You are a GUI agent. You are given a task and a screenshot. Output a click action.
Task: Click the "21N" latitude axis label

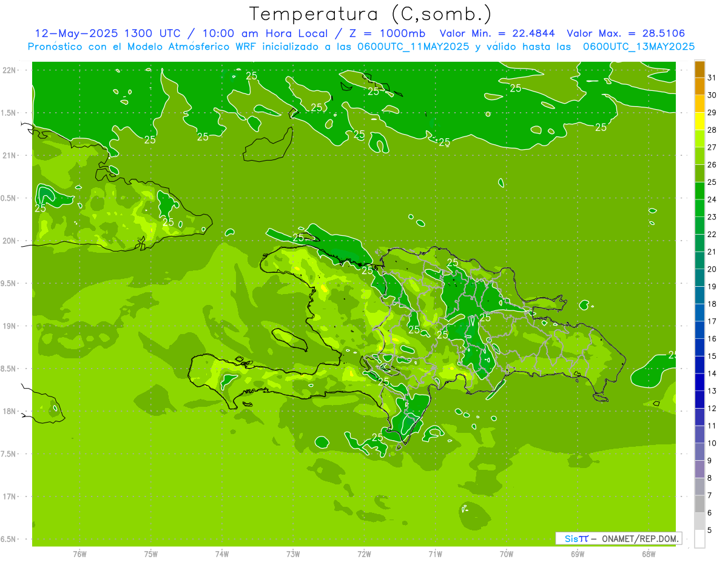10,156
